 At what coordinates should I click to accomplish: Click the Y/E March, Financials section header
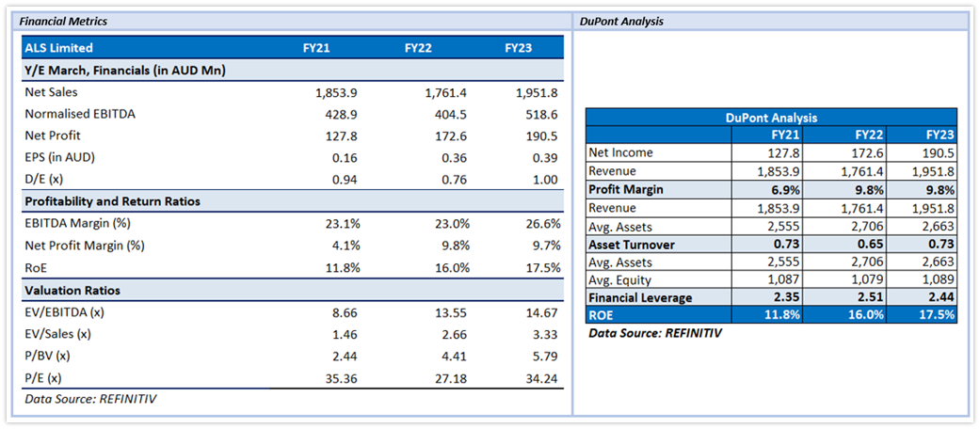[x=124, y=71]
